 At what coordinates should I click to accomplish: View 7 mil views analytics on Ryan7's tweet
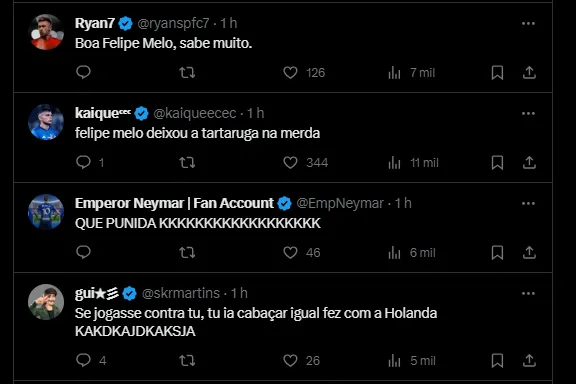(411, 72)
